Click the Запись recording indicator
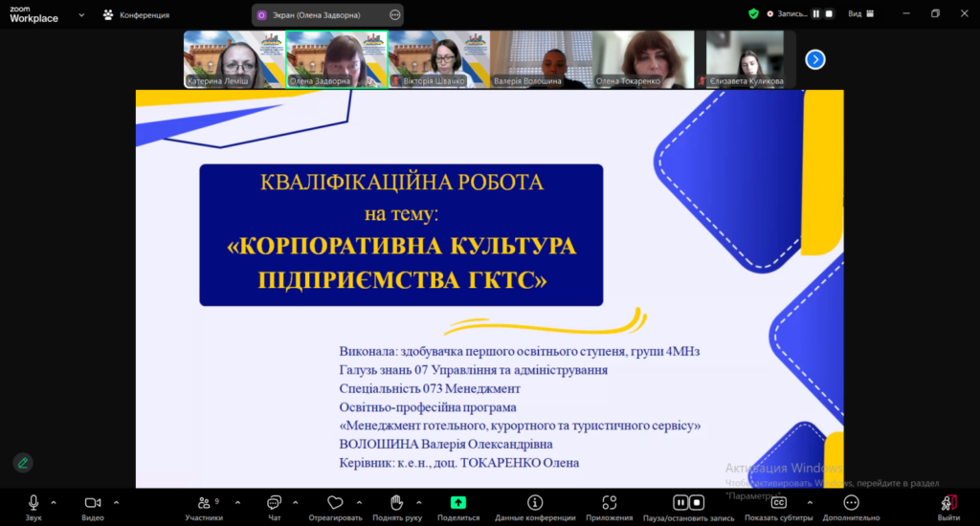Viewport: 980px width, 526px height. [787, 13]
